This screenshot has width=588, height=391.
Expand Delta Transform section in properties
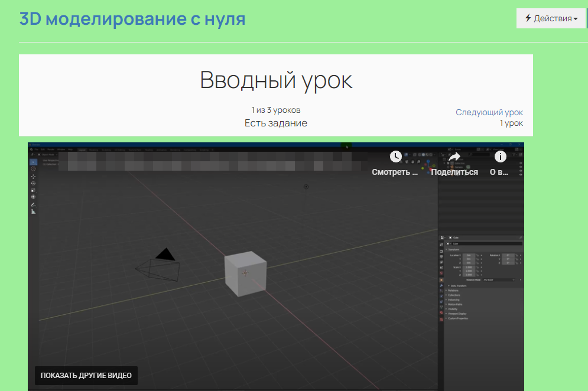458,286
